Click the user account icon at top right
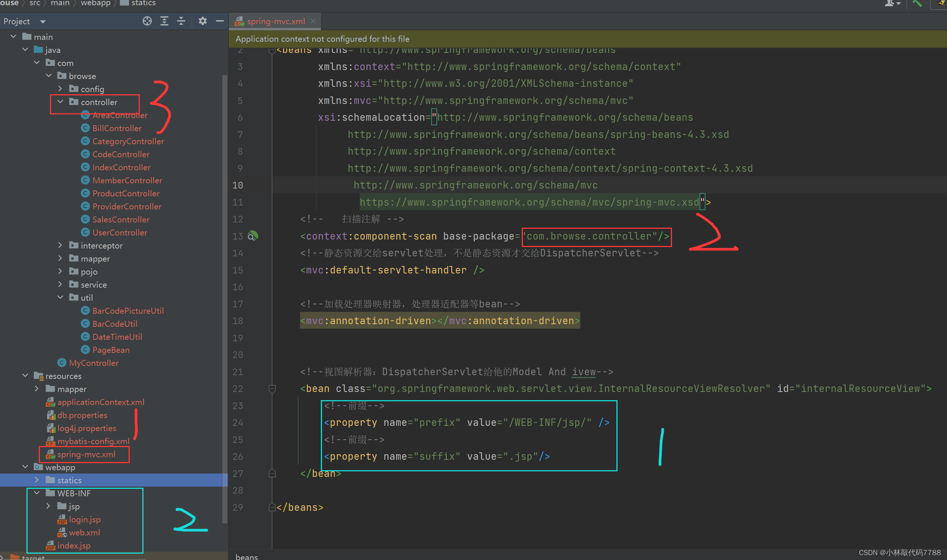 890,3
